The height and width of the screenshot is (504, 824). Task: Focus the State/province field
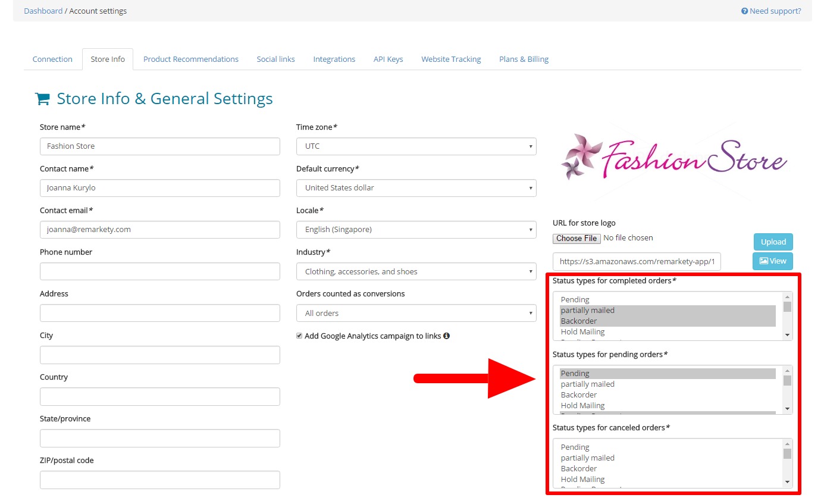coord(160,438)
